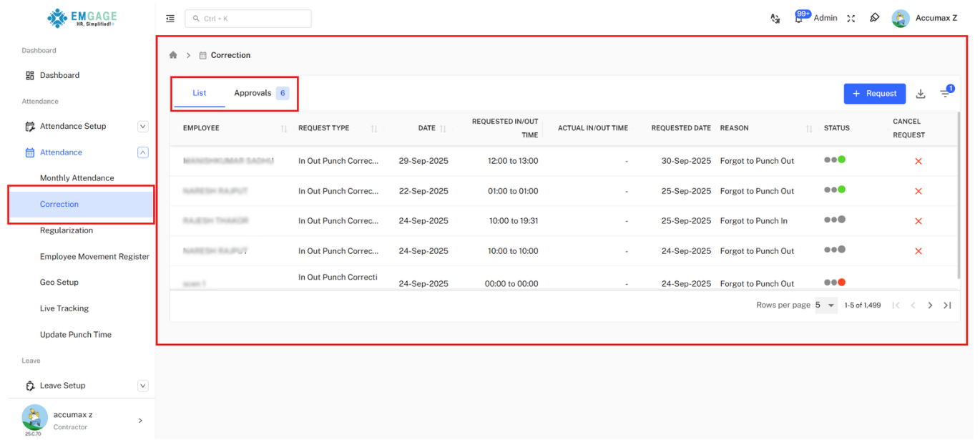Viewport: 980px width, 440px height.
Task: Open the language translate icon
Action: pos(775,19)
